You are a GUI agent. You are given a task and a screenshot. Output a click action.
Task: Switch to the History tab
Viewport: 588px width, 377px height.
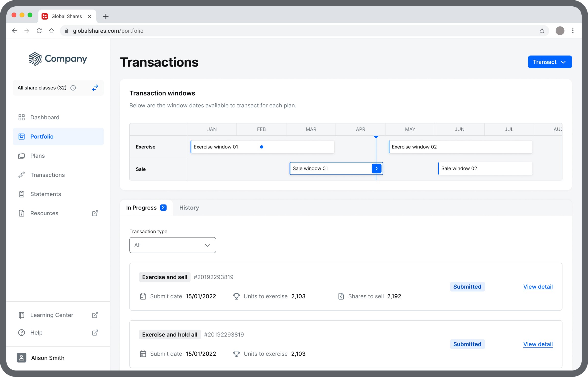click(x=189, y=208)
